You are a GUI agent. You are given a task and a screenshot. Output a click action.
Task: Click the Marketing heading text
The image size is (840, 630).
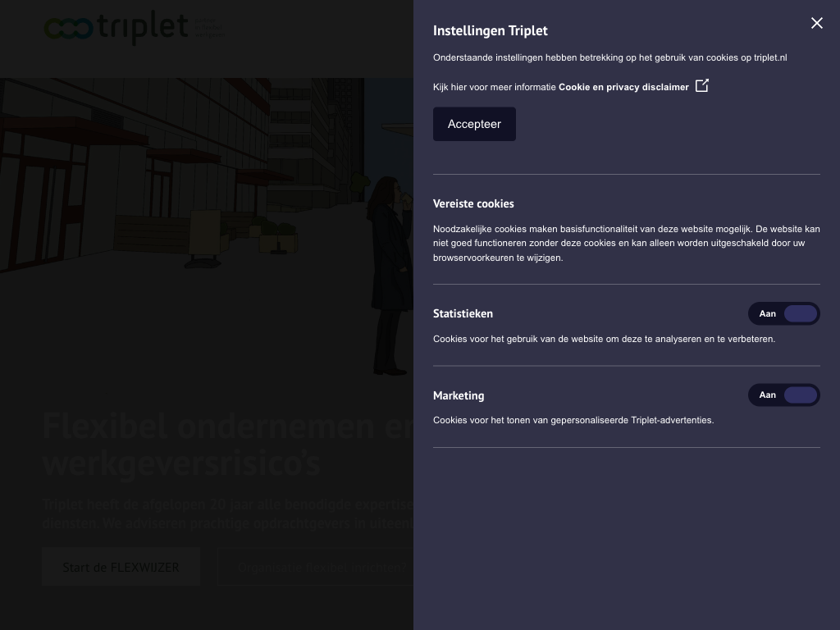coord(459,395)
